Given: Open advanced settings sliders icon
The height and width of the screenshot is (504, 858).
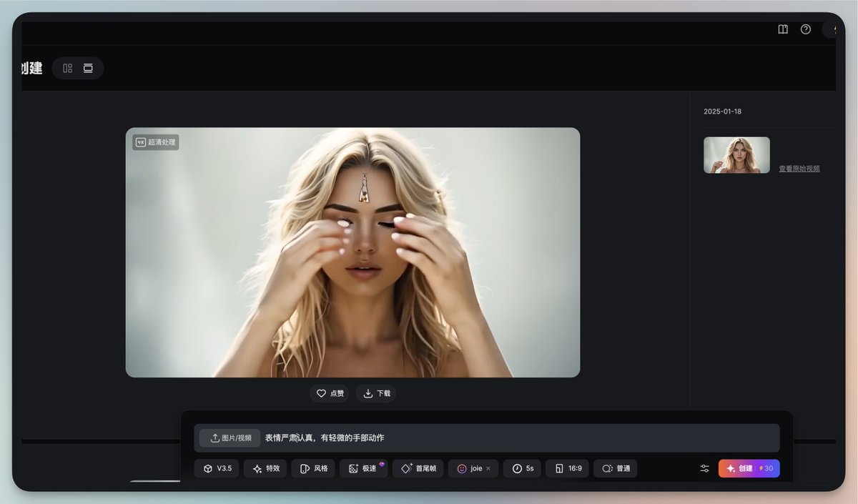Looking at the screenshot, I should pos(704,468).
